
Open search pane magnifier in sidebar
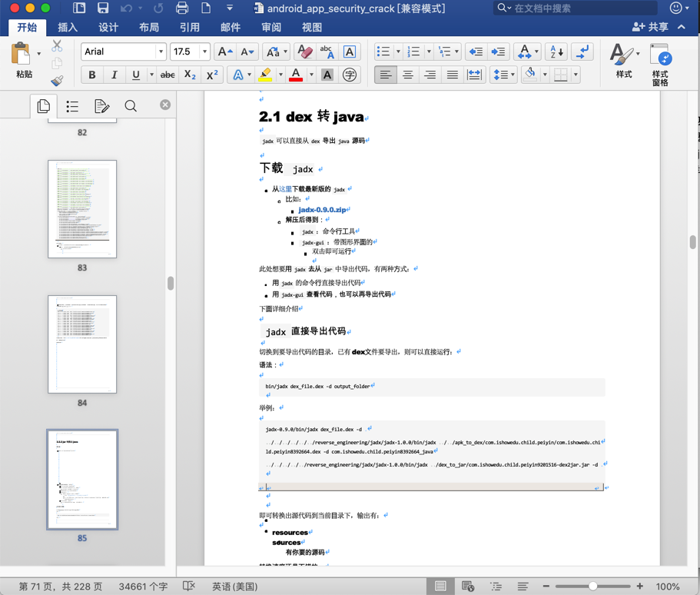tap(131, 106)
